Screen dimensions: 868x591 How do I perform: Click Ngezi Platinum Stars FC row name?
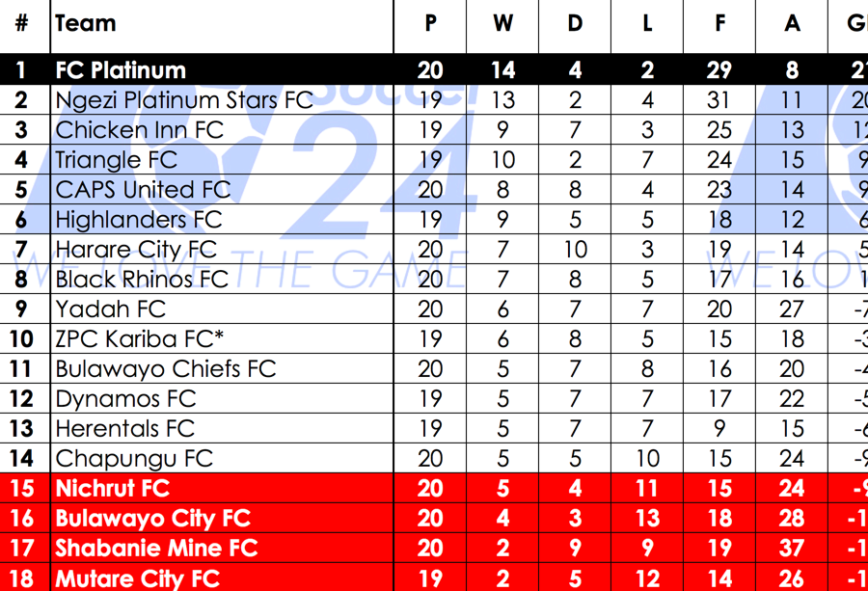pyautogui.click(x=184, y=100)
